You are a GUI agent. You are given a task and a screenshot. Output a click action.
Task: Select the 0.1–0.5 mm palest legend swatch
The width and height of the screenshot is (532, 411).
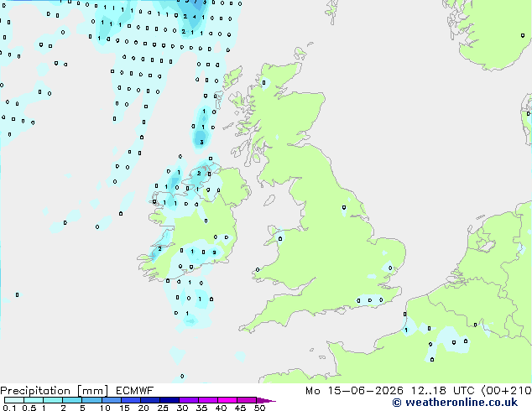click(14, 400)
